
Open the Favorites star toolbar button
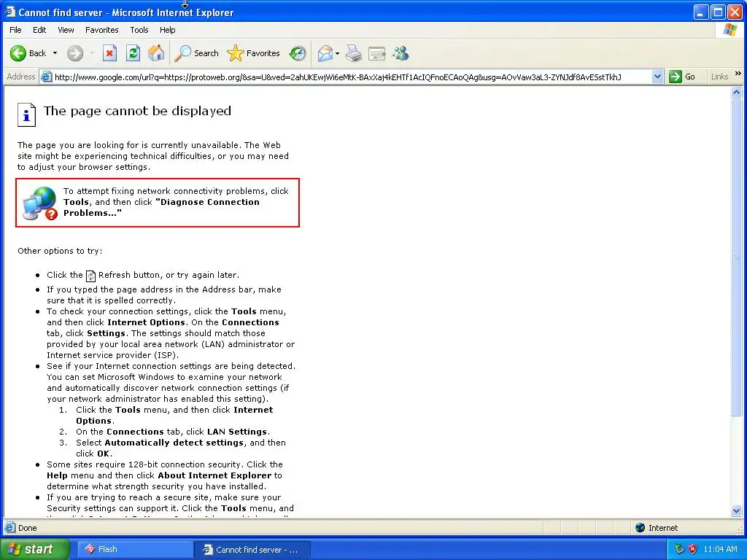[x=253, y=53]
